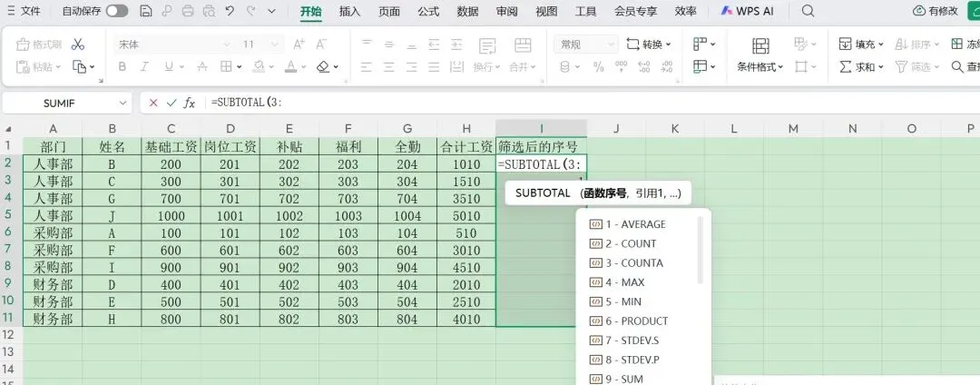
Task: Open the font color A swatch
Action: coord(290,67)
